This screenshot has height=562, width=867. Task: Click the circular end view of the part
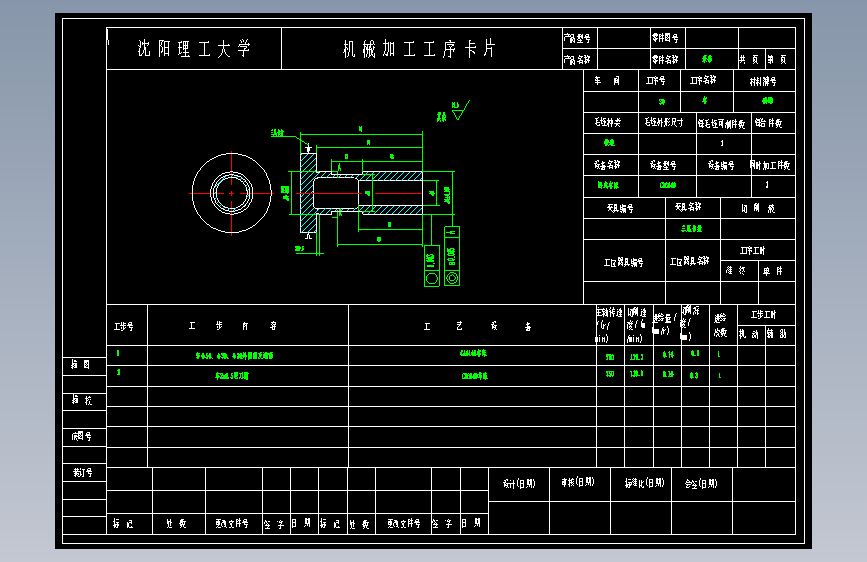[232, 194]
